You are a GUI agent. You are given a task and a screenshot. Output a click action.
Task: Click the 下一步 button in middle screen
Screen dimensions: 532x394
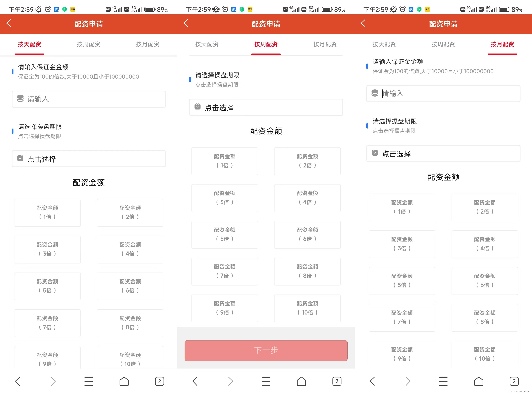pyautogui.click(x=266, y=350)
